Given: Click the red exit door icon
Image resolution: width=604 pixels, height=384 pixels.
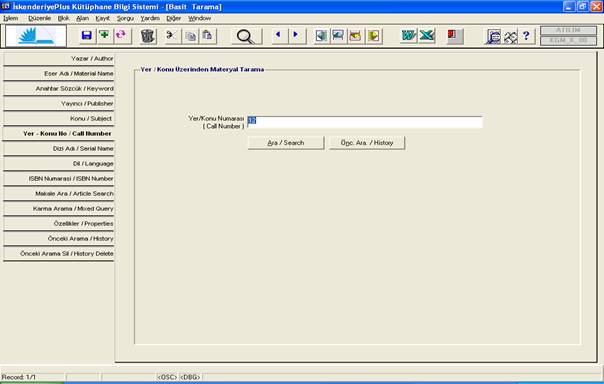Looking at the screenshot, I should (x=454, y=36).
